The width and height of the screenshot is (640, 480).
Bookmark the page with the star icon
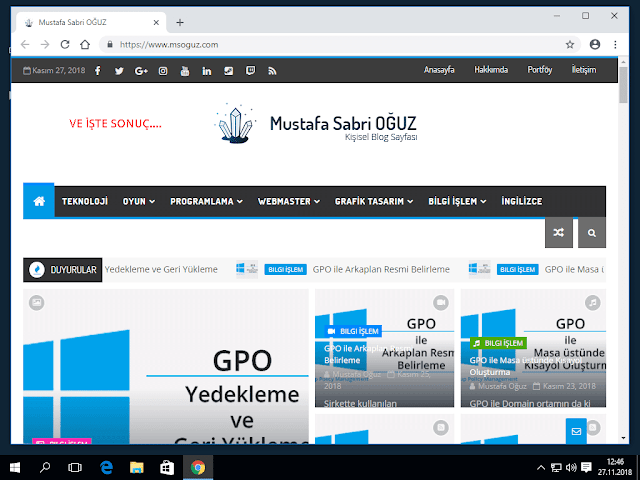(570, 44)
